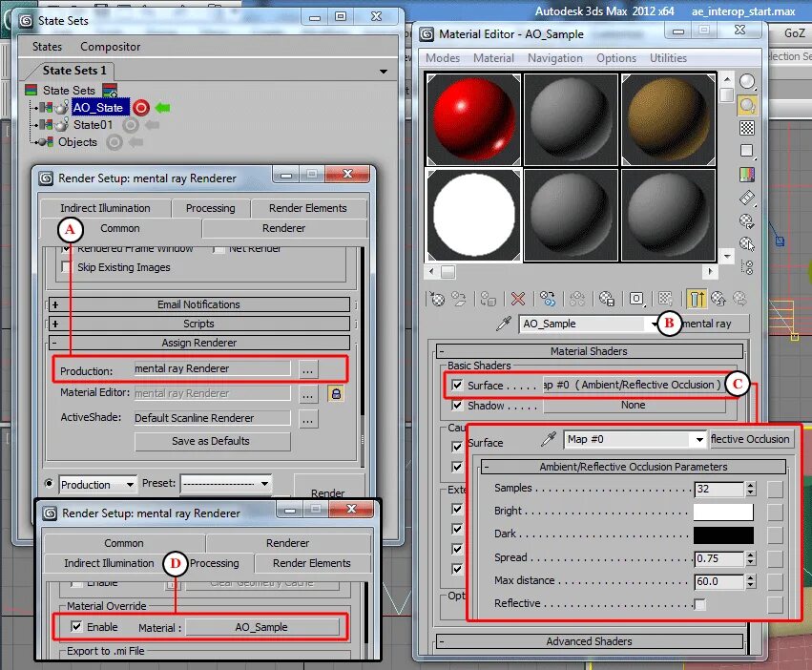Open Compositor menu in State Sets
812x670 pixels.
111,47
